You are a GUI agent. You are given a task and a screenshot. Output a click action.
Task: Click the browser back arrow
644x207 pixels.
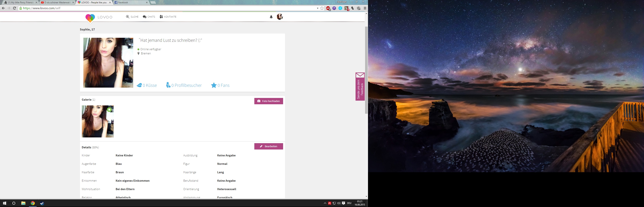(x=3, y=8)
